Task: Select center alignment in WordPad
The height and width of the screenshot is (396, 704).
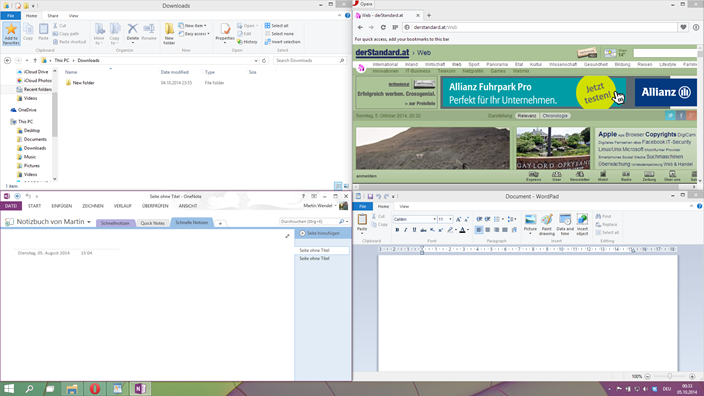Action: coord(488,230)
